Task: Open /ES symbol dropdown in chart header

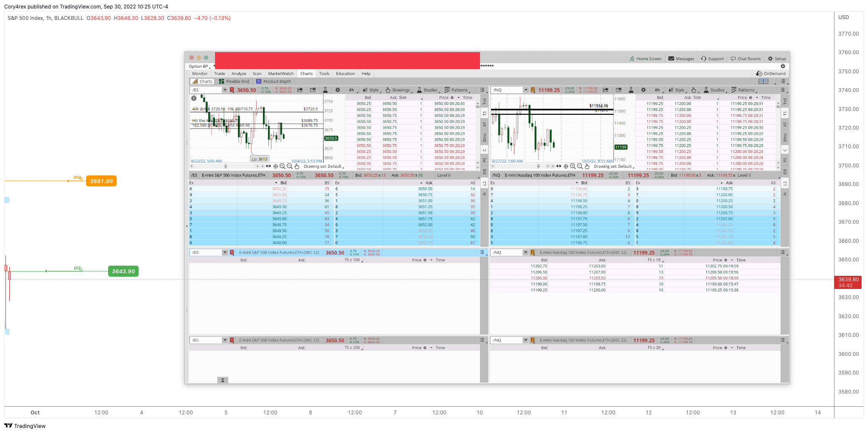Action: pyautogui.click(x=225, y=90)
